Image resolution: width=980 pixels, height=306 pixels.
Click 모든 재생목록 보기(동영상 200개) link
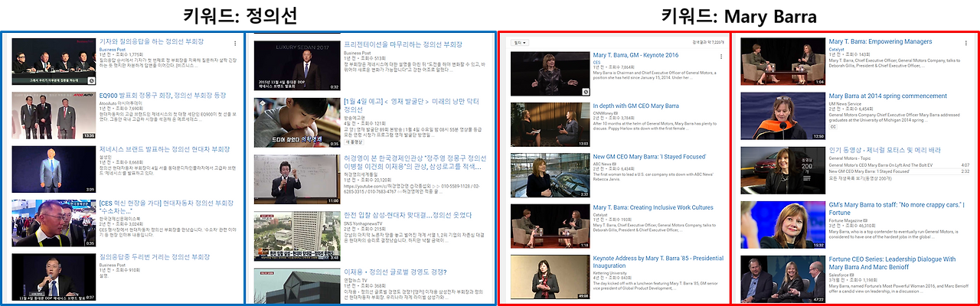(x=860, y=177)
